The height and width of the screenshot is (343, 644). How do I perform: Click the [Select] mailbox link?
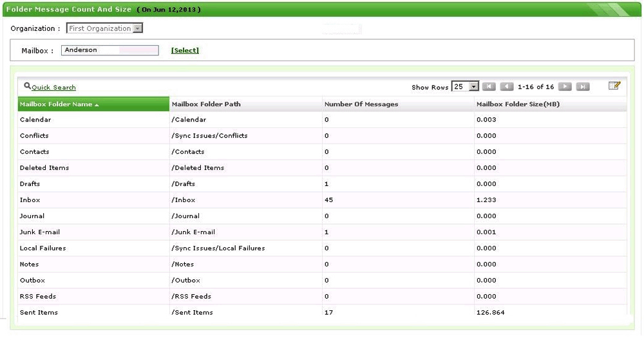185,50
